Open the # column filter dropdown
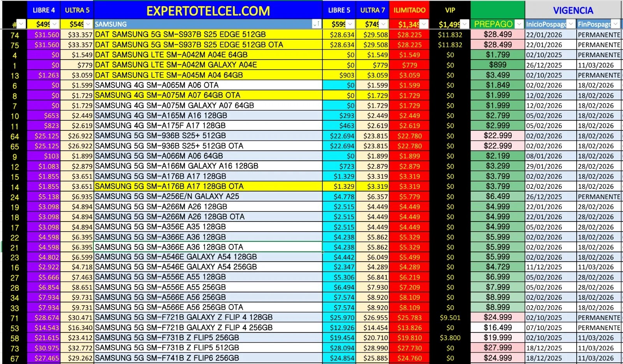Screen dimensions: 623x364 [21, 24]
